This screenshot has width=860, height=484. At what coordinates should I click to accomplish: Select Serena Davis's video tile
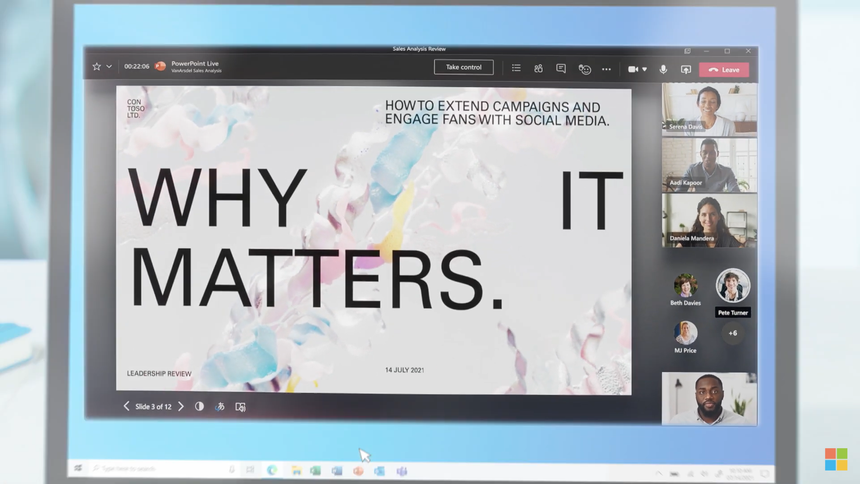[709, 109]
